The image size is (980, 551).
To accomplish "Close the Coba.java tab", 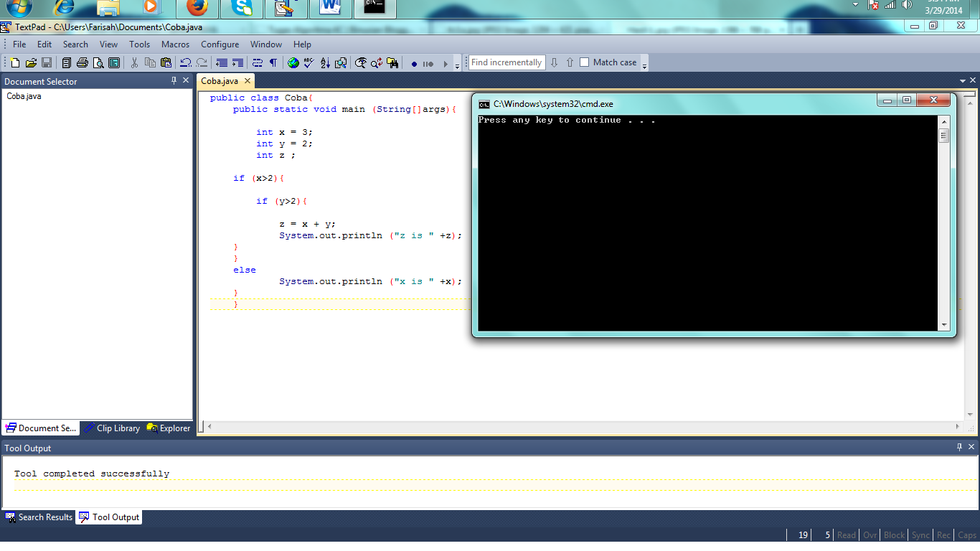I will (x=248, y=81).
